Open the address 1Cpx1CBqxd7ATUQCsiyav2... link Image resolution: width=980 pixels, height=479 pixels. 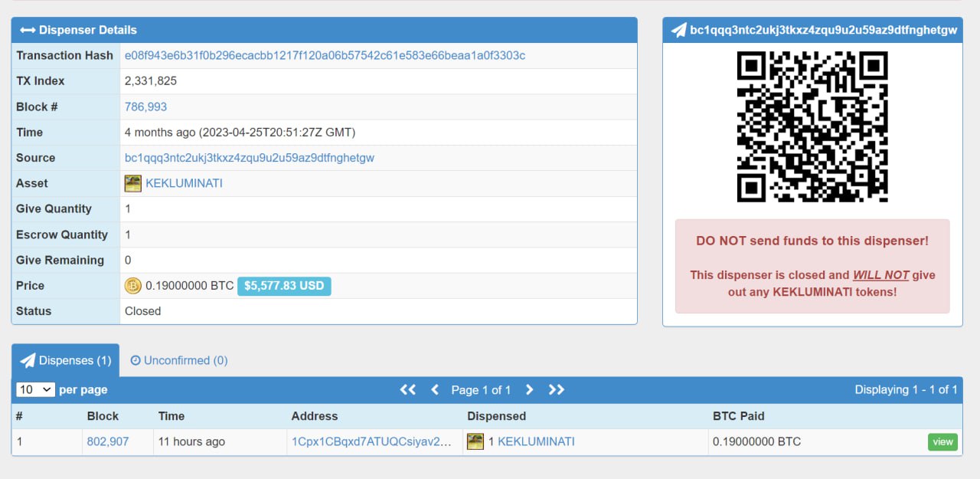371,441
